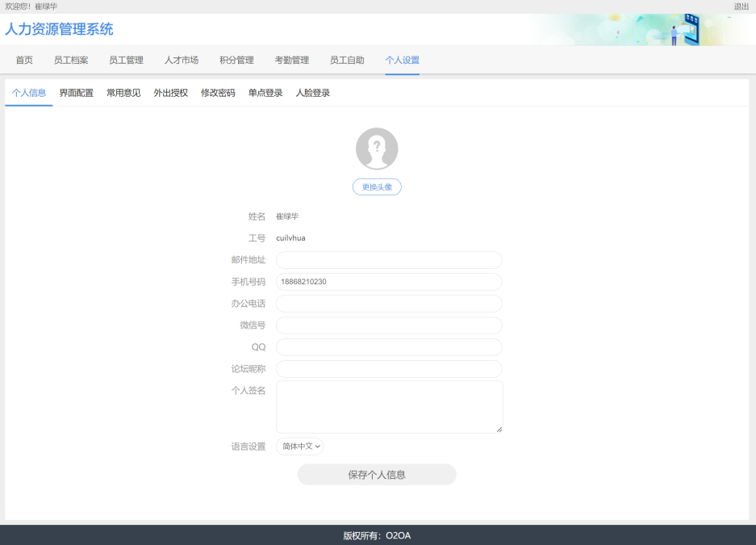Click the 更换头像 button

click(x=377, y=187)
